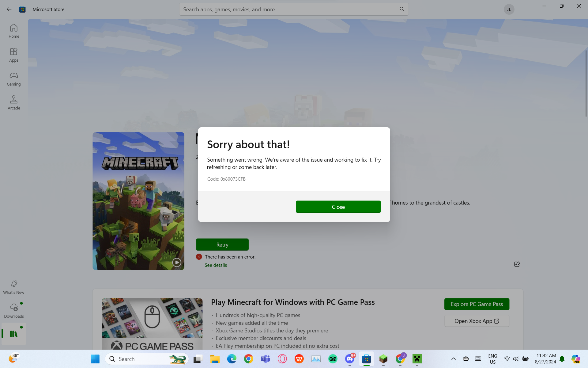Open Downloads in the sidebar
Screen dimensions: 588x368
(x=14, y=311)
